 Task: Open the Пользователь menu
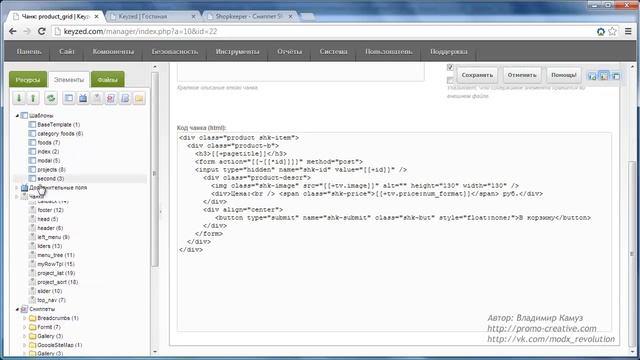[389, 51]
